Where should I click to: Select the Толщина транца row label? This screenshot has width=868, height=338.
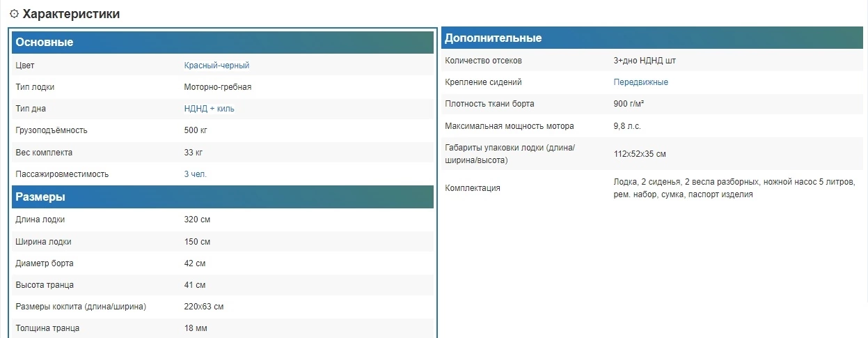(x=47, y=328)
